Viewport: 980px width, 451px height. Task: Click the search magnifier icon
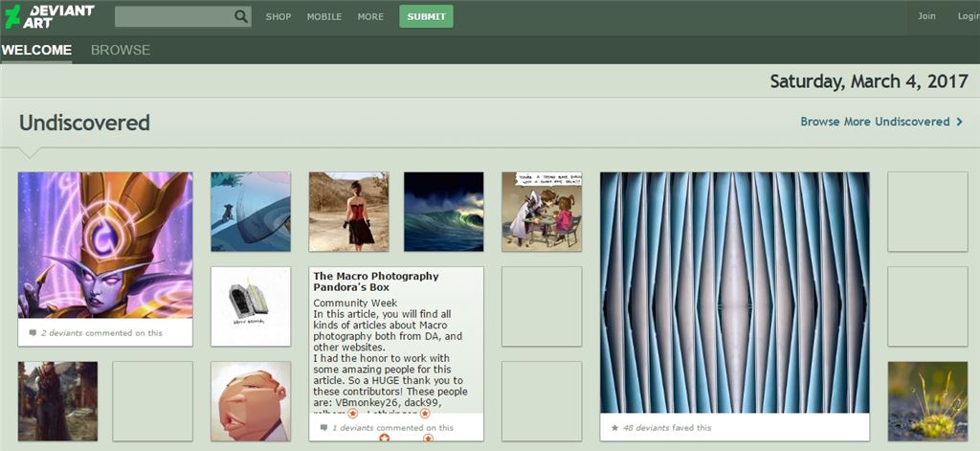240,16
